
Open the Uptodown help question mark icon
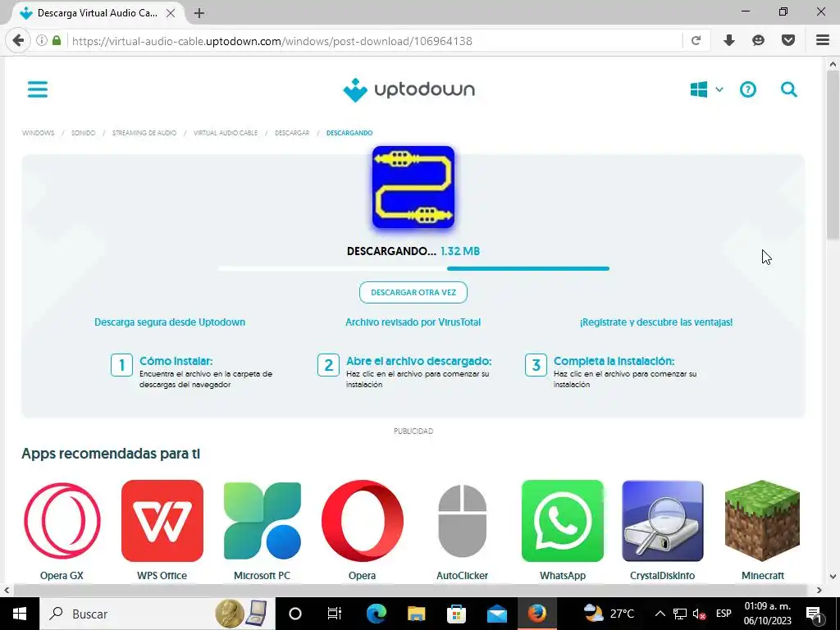pyautogui.click(x=748, y=89)
